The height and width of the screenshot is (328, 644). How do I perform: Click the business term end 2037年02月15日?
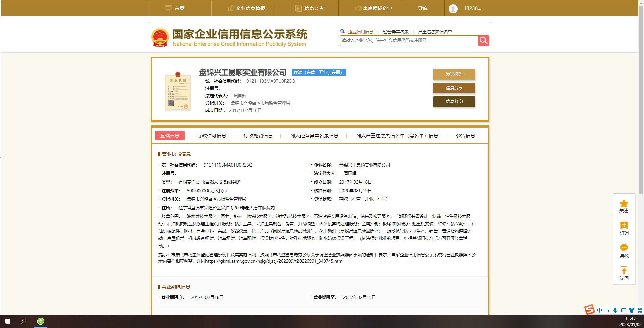pos(359,297)
